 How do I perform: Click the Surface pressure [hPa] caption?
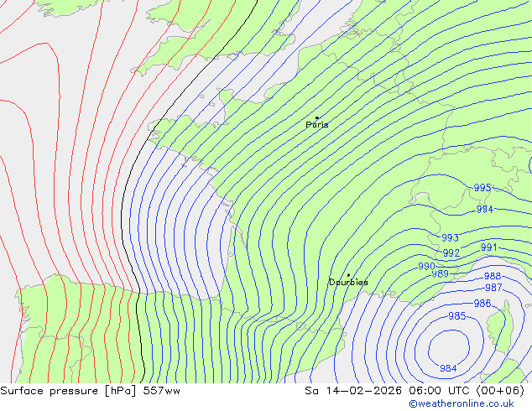pos(68,391)
